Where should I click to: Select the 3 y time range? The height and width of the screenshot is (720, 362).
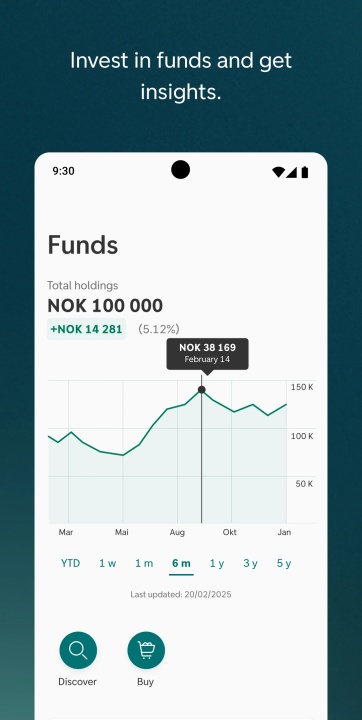[250, 563]
